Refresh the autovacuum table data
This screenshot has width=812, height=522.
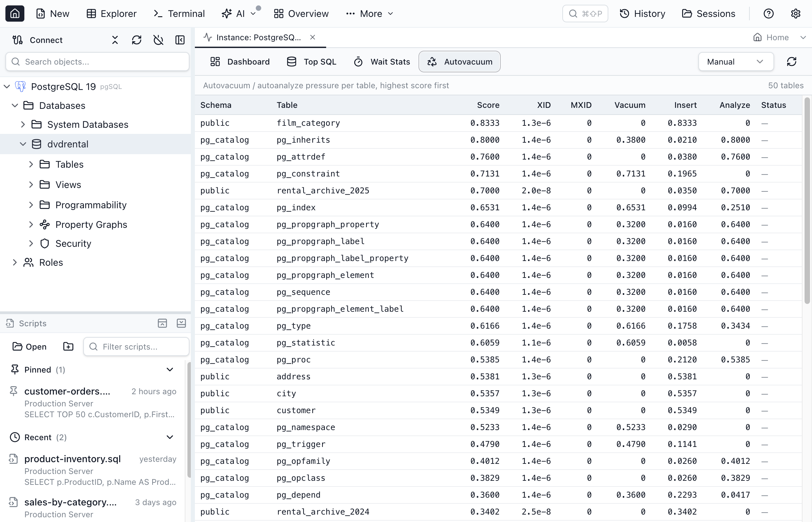[791, 62]
